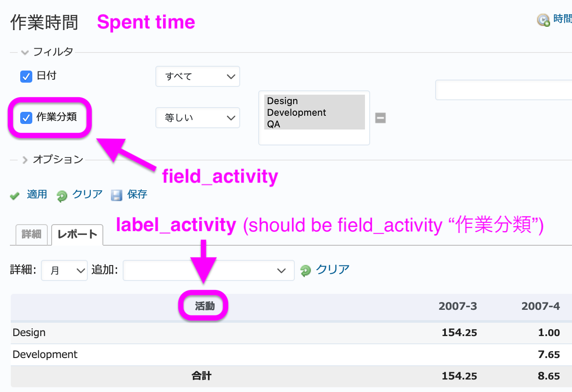Uncheck the 作業分類 filter checkbox

(x=26, y=117)
